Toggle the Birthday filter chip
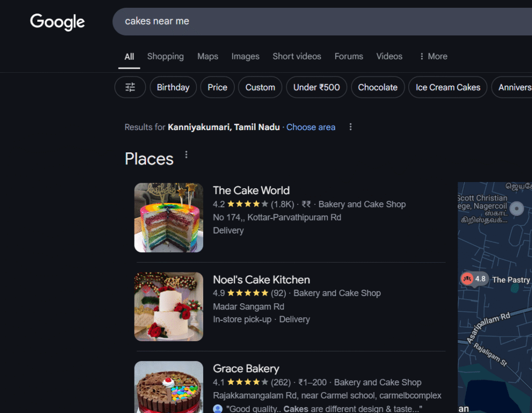The height and width of the screenshot is (413, 532). coord(173,87)
